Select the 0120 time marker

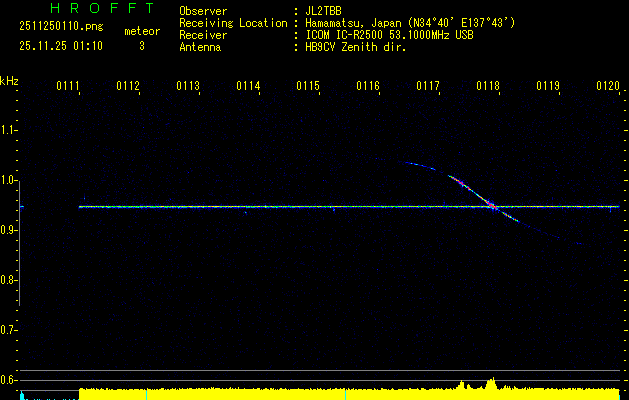(608, 87)
